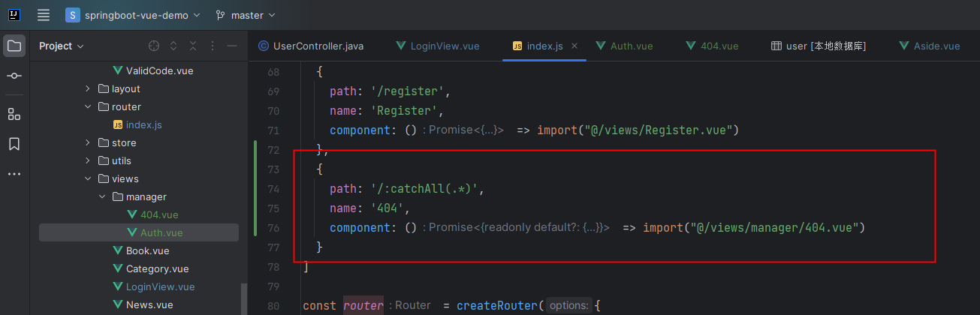The image size is (980, 315).
Task: Show more tool windows
Action: pyautogui.click(x=14, y=174)
